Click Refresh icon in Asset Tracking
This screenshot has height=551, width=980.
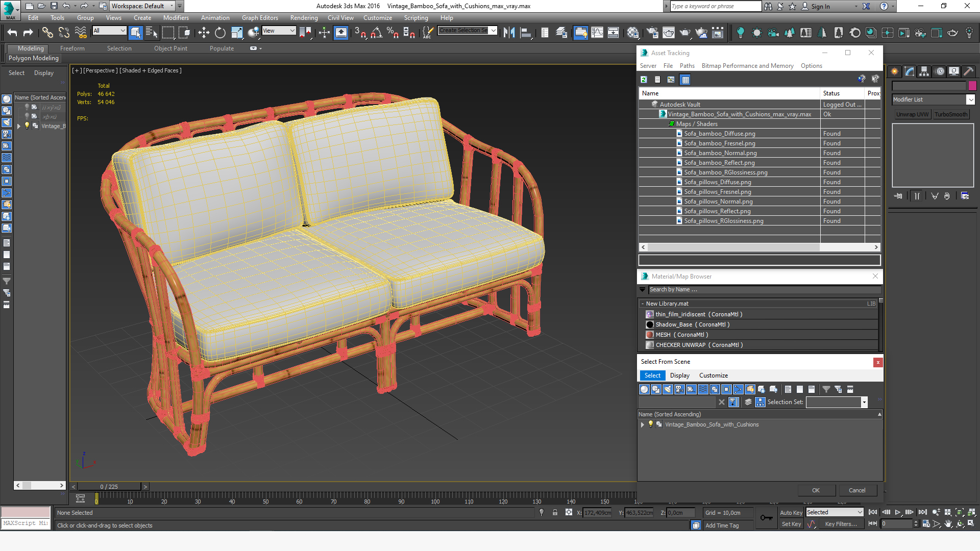tap(644, 80)
